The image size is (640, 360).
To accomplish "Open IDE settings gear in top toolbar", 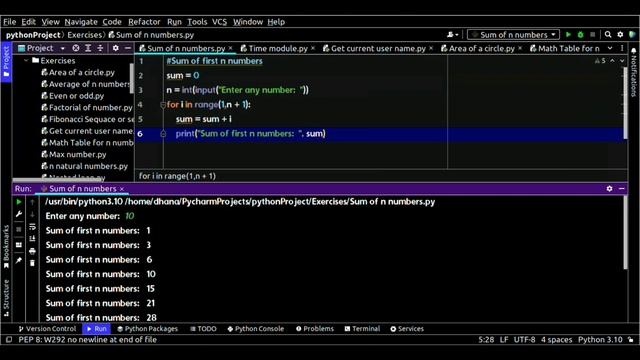I will coord(620,35).
